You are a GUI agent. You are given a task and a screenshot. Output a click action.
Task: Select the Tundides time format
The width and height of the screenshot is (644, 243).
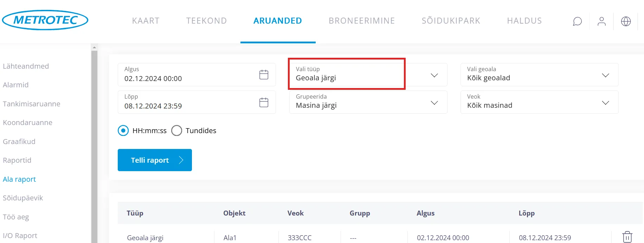click(x=176, y=131)
